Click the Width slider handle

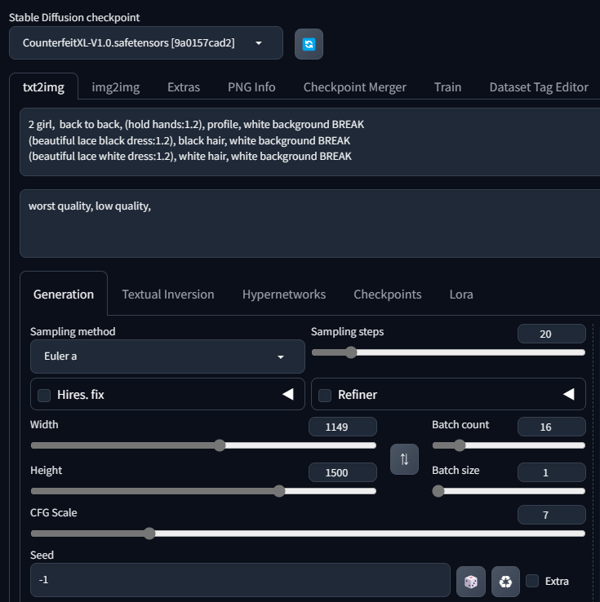click(220, 445)
